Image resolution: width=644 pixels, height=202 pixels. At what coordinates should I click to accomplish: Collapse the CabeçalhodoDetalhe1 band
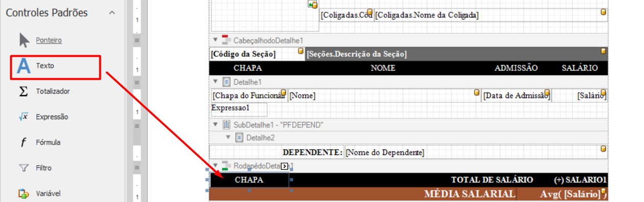coord(216,40)
